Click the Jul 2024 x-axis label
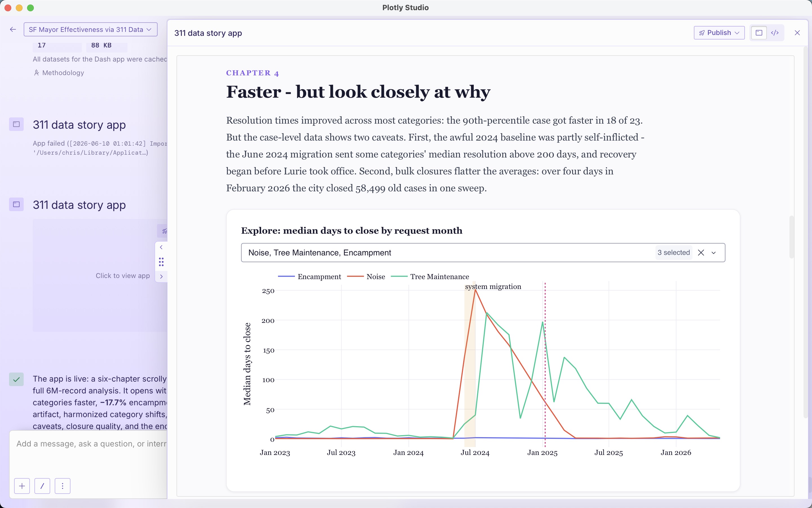The height and width of the screenshot is (508, 812). point(475,453)
